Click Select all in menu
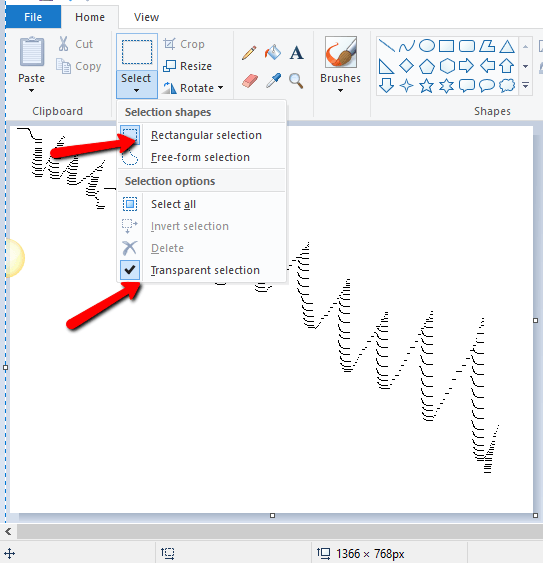543x563 pixels. click(x=201, y=204)
